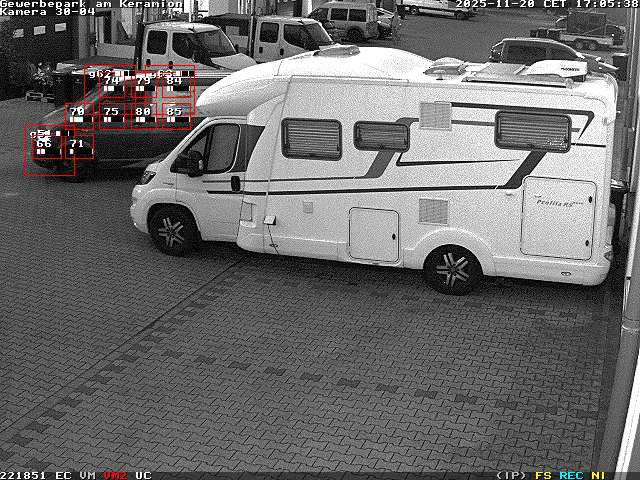Viewport: 640px width, 480px height.
Task: Click the Kamera 30-04 camera label
Action: tap(48, 12)
